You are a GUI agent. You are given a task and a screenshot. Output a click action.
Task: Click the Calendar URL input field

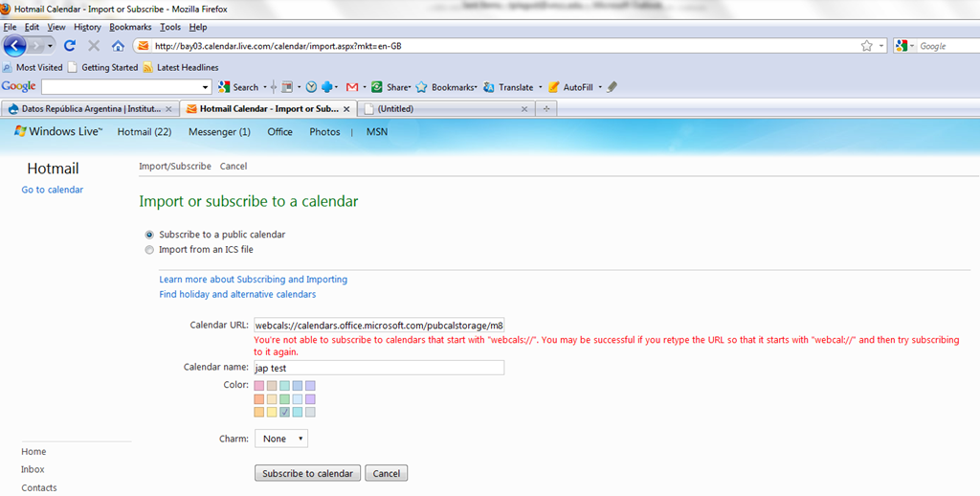tap(378, 326)
